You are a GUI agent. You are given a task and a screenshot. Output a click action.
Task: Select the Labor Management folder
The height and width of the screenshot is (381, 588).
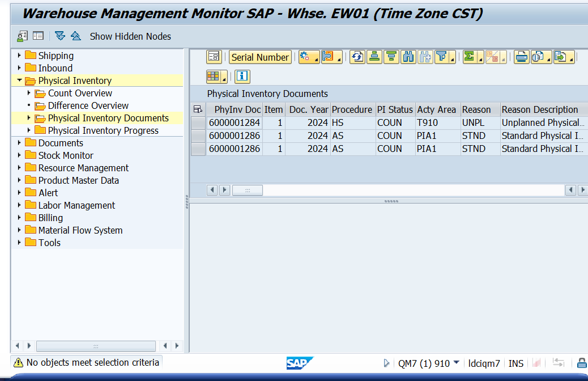pyautogui.click(x=76, y=205)
